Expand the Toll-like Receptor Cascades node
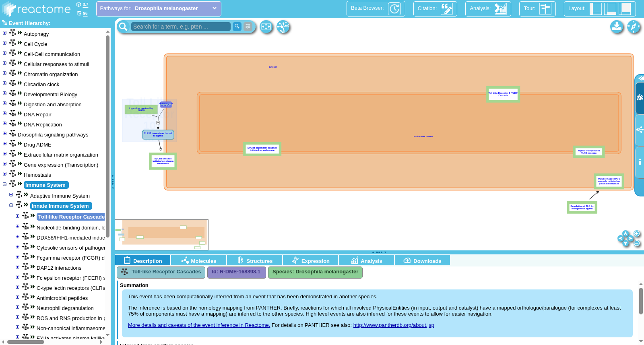The height and width of the screenshot is (345, 644). (x=17, y=216)
